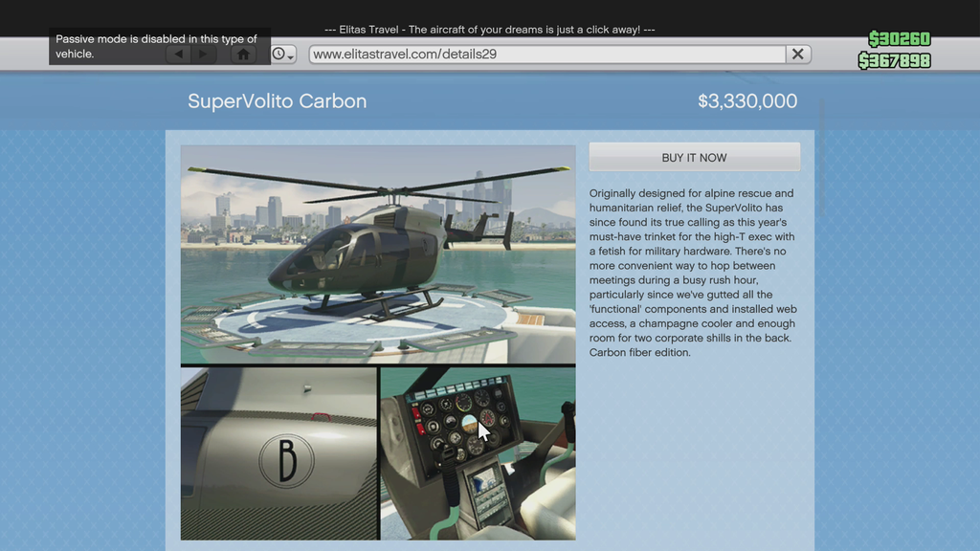Click the $367898 bank balance
980x551 pixels.
[895, 60]
